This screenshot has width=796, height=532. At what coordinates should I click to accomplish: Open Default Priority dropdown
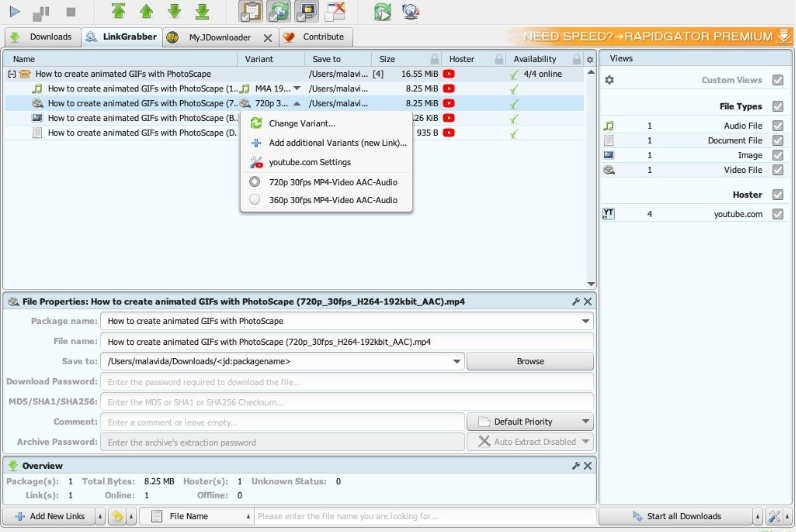coord(530,422)
